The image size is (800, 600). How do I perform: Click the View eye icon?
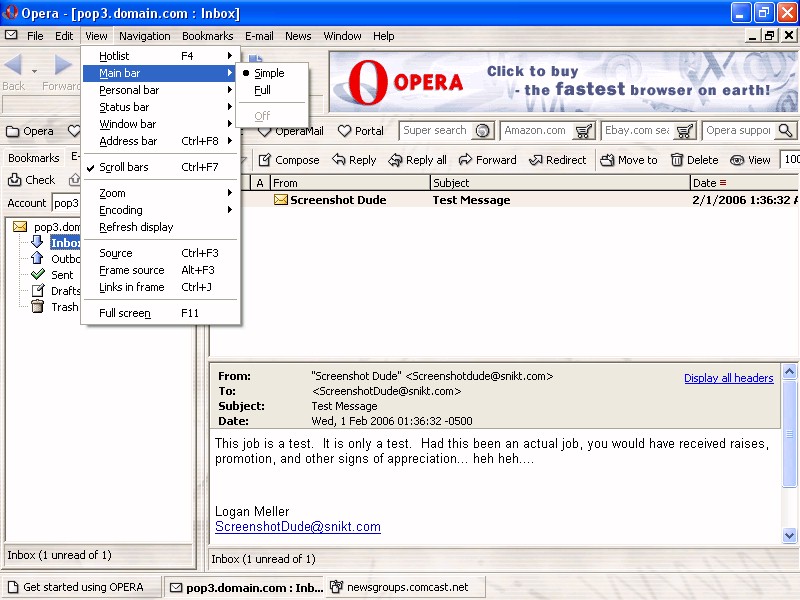pos(737,160)
